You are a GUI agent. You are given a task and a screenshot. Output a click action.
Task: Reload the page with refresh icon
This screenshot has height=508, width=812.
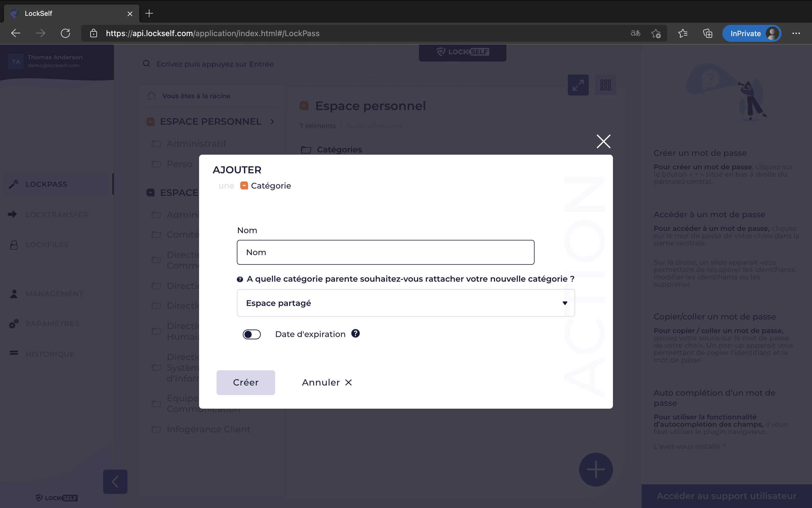[65, 33]
